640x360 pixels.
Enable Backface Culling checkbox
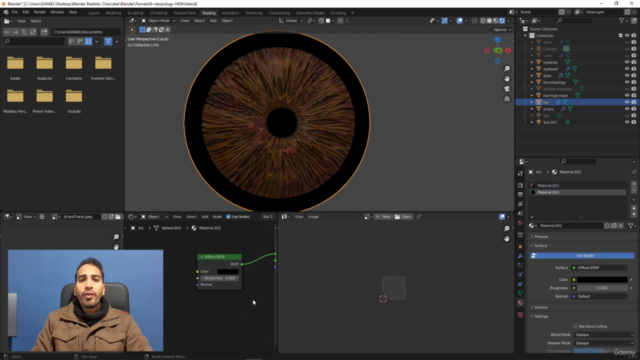[576, 326]
